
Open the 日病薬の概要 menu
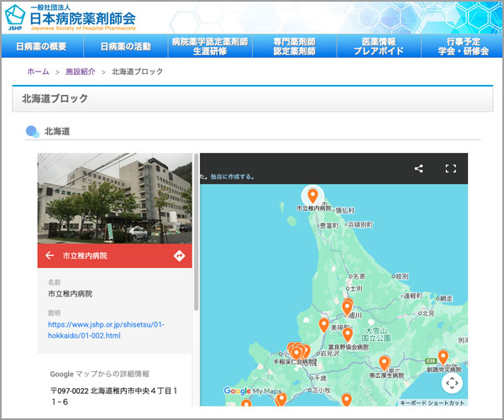tap(42, 46)
